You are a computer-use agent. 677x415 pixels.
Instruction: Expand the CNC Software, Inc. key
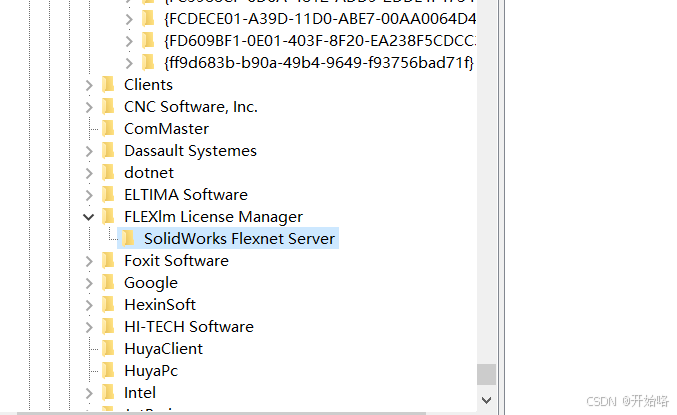(x=89, y=107)
